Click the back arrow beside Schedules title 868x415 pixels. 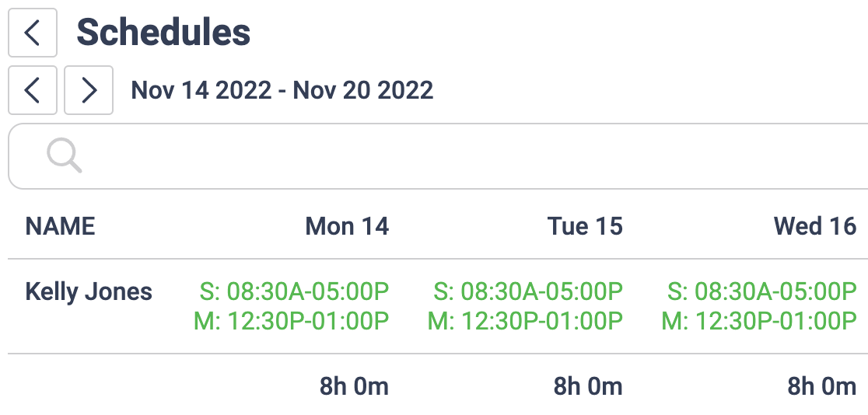[32, 33]
